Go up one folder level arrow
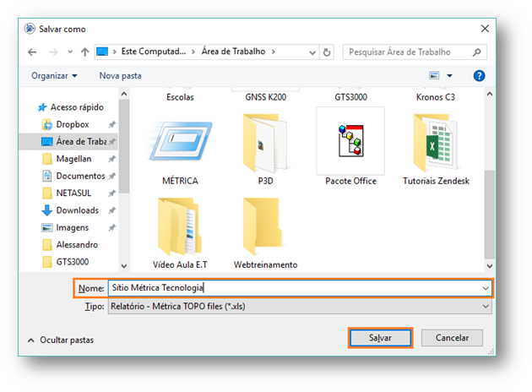The width and height of the screenshot is (532, 392). click(x=84, y=52)
